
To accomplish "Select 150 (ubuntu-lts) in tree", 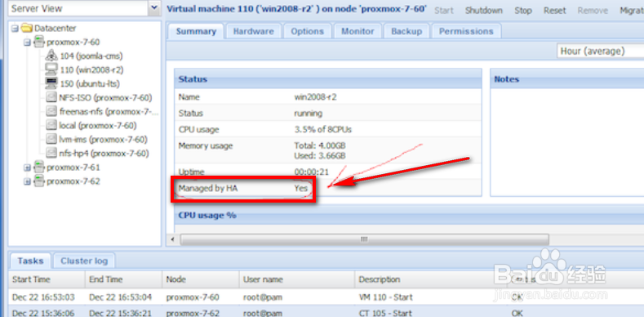I will pos(90,84).
